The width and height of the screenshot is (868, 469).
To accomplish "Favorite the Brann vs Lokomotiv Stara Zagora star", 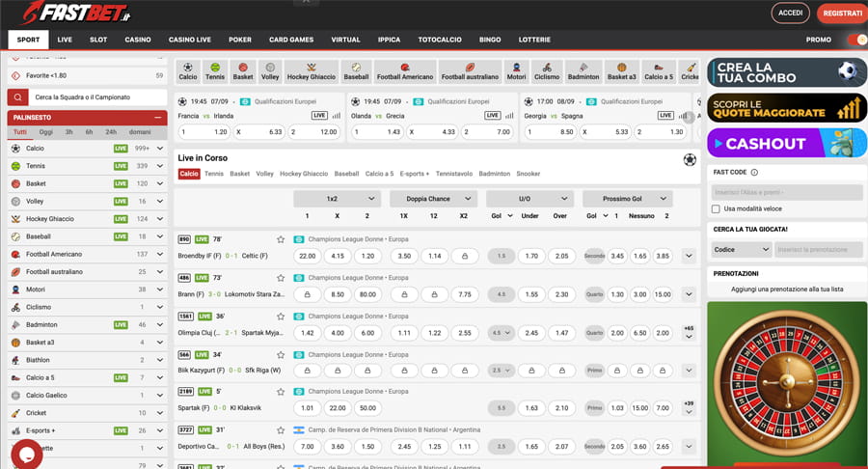I will (x=281, y=278).
